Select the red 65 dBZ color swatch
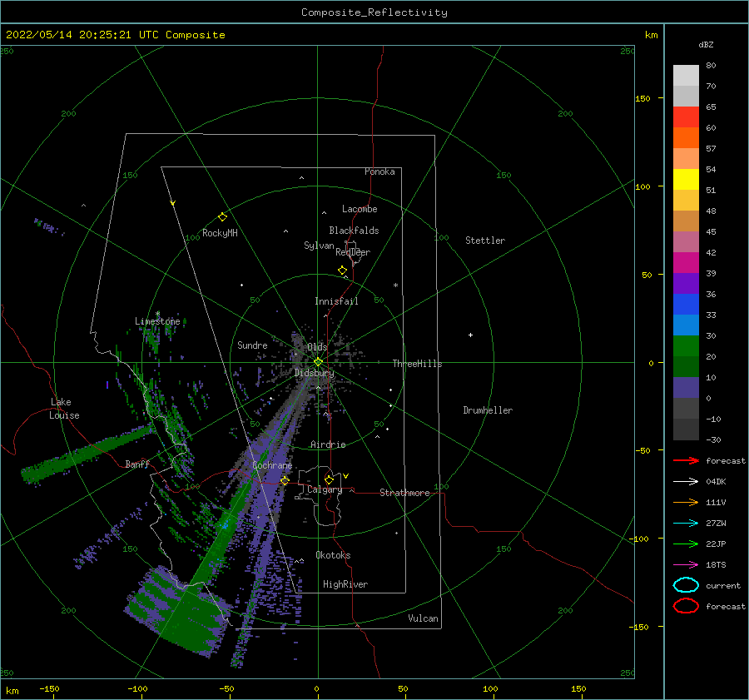This screenshot has height=700, width=749. (686, 117)
